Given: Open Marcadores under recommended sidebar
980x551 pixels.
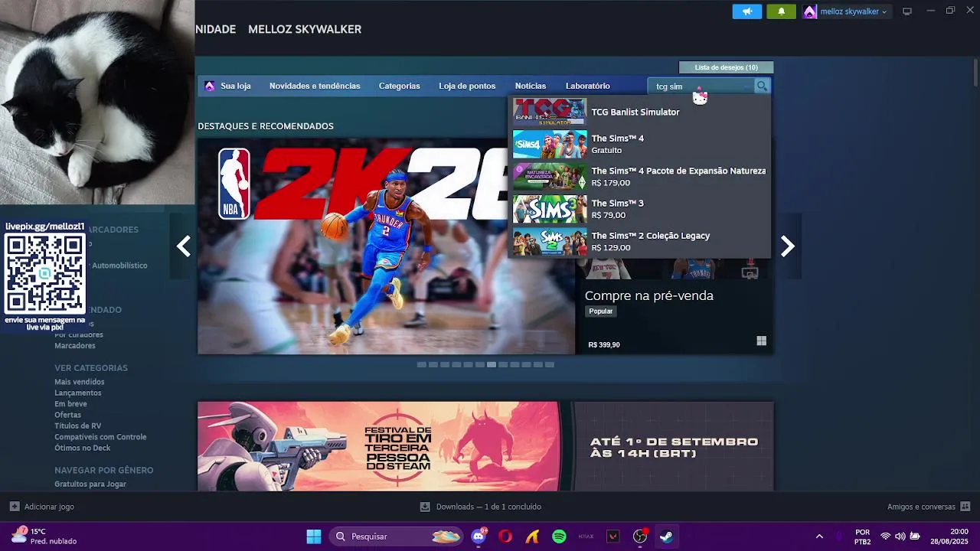Looking at the screenshot, I should pyautogui.click(x=75, y=346).
